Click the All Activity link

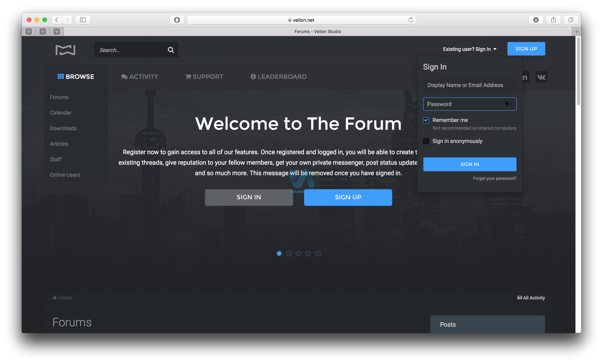click(531, 298)
